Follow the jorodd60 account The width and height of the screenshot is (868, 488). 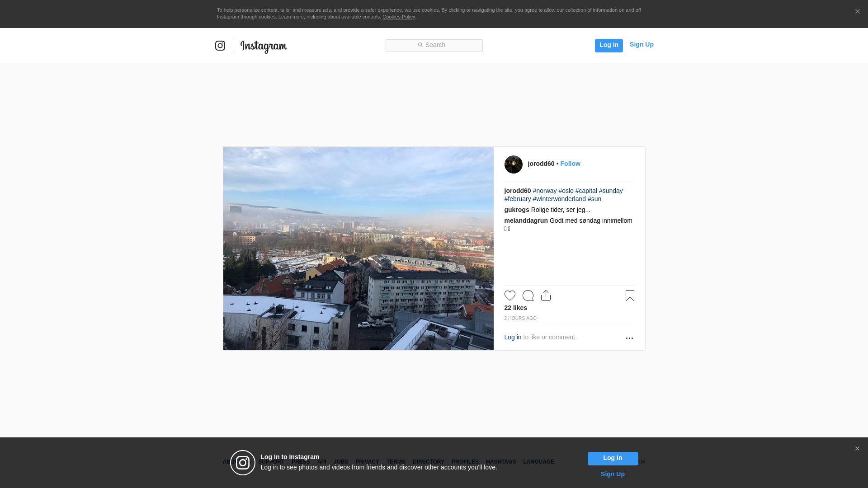point(570,164)
